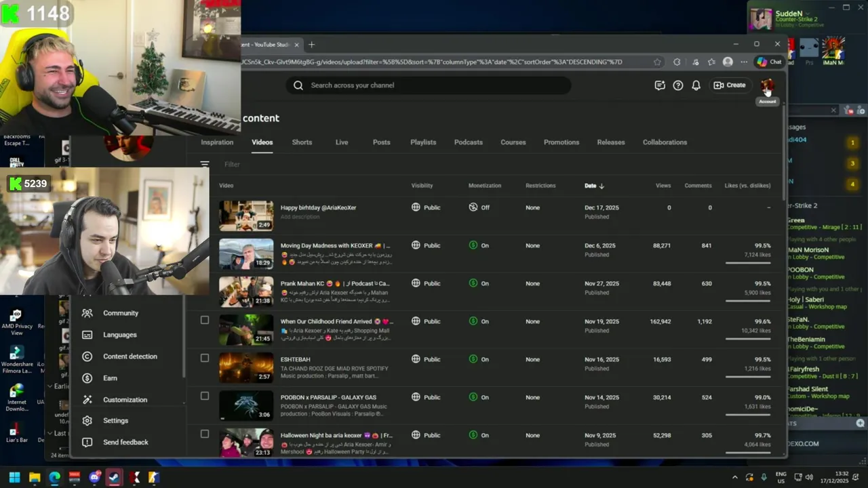
Task: Open the Prank Mahan KC video thumbnail
Action: 246,291
